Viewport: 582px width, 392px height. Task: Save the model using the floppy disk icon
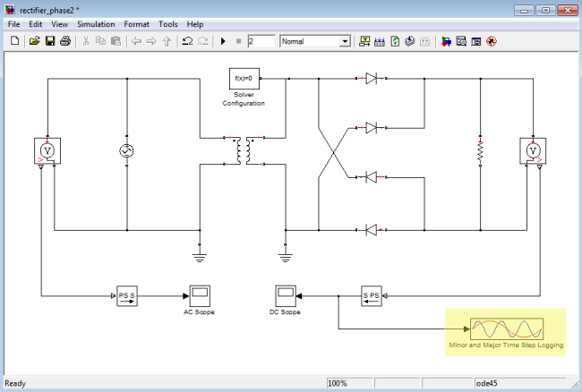(49, 41)
